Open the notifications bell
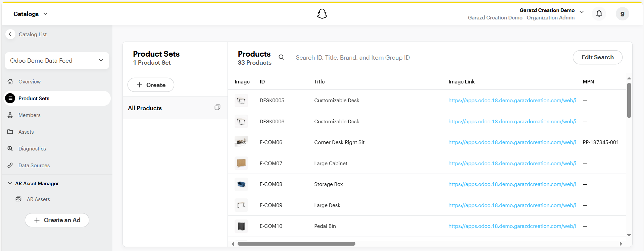This screenshot has width=644, height=251. click(x=599, y=14)
